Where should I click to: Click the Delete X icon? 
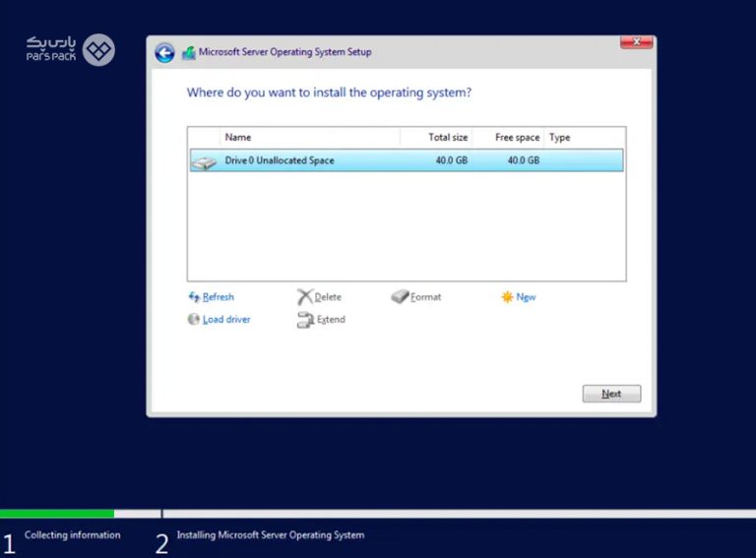click(x=305, y=297)
